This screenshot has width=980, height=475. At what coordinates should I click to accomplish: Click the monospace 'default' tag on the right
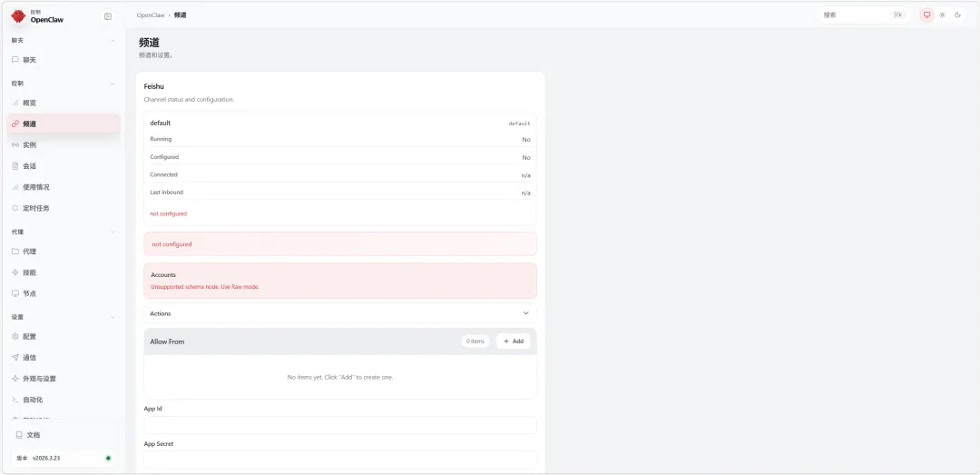pos(519,124)
